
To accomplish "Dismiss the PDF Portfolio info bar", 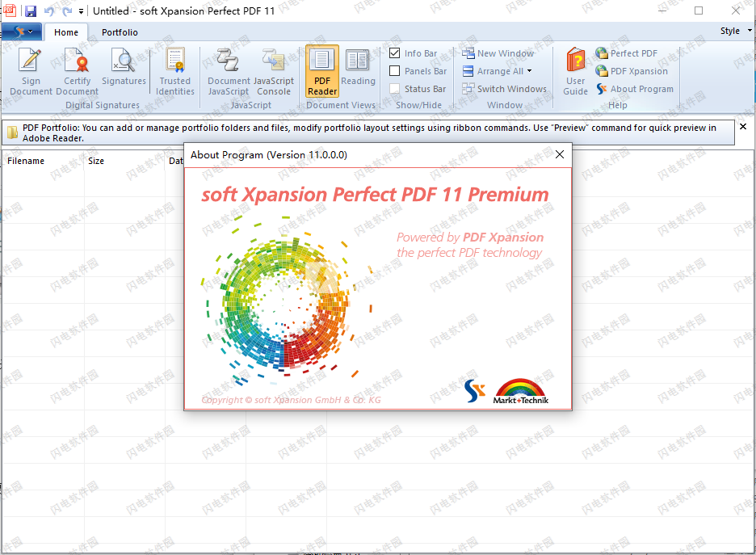I will [743, 126].
